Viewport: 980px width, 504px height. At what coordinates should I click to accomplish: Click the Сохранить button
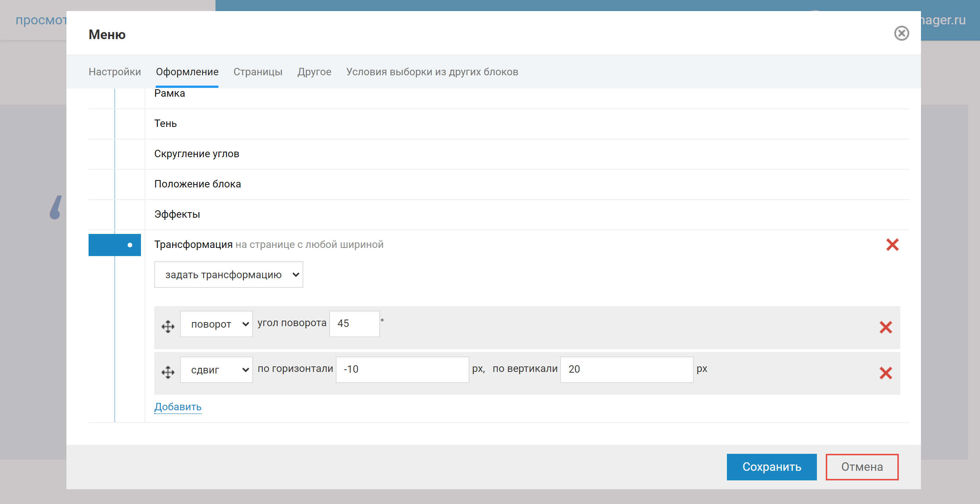pos(771,467)
